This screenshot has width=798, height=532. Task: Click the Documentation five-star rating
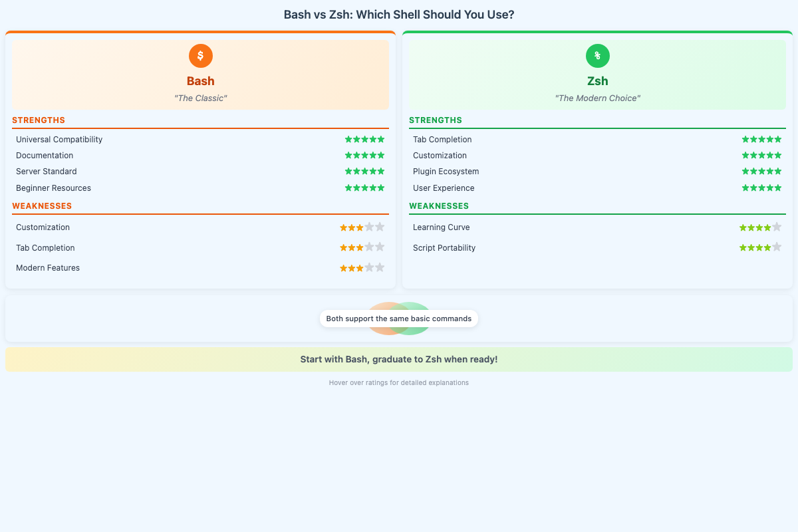click(x=364, y=155)
